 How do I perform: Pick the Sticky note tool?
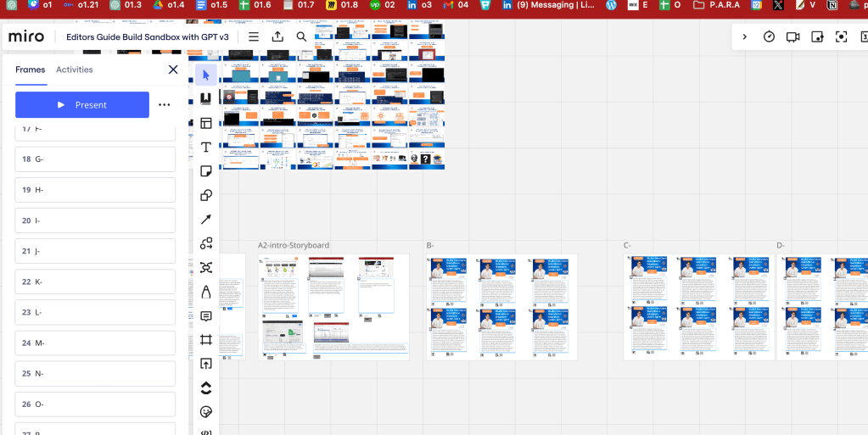click(206, 171)
